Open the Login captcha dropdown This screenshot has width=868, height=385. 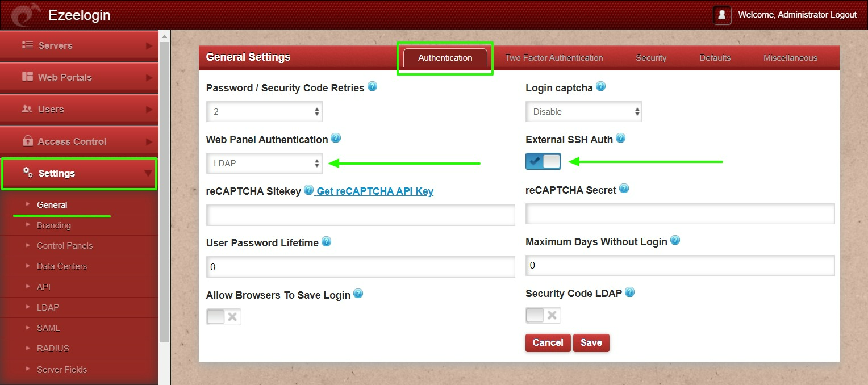click(x=583, y=112)
